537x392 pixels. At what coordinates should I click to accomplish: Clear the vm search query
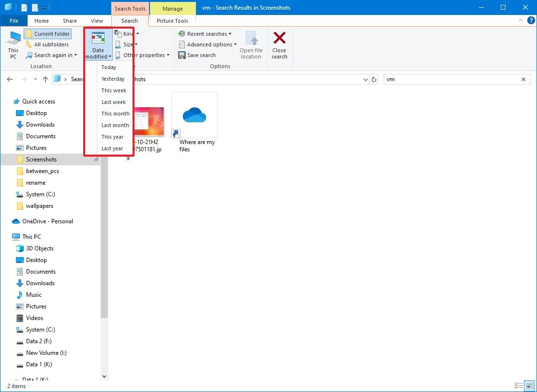523,79
